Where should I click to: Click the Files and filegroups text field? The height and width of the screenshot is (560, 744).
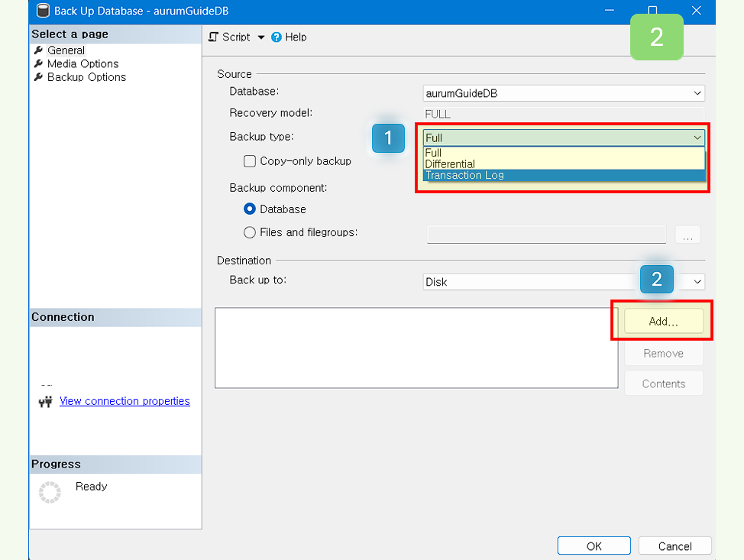(546, 235)
